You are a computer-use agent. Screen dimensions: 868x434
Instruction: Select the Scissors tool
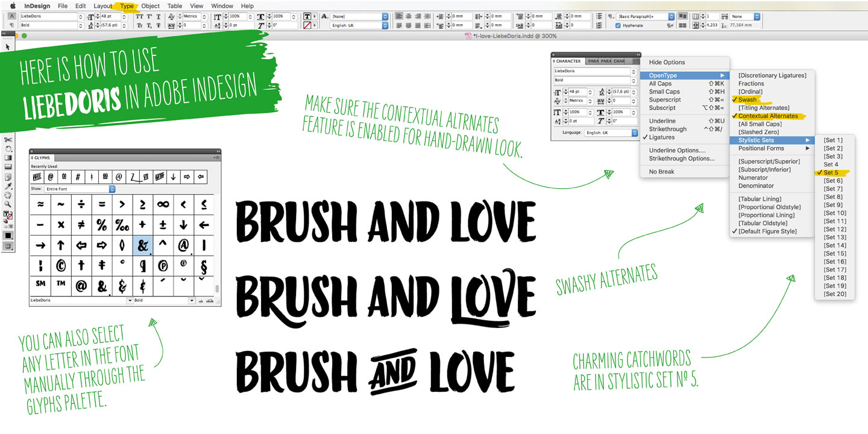8,140
